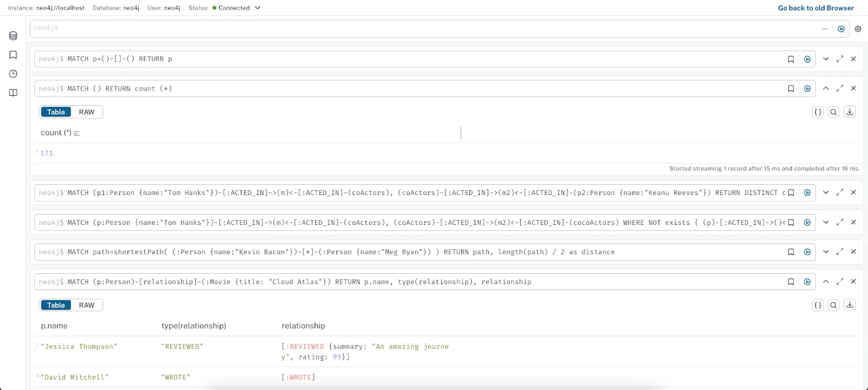Open count (*) column menu icon
Image resolution: width=868 pixels, height=390 pixels.
coord(76,133)
